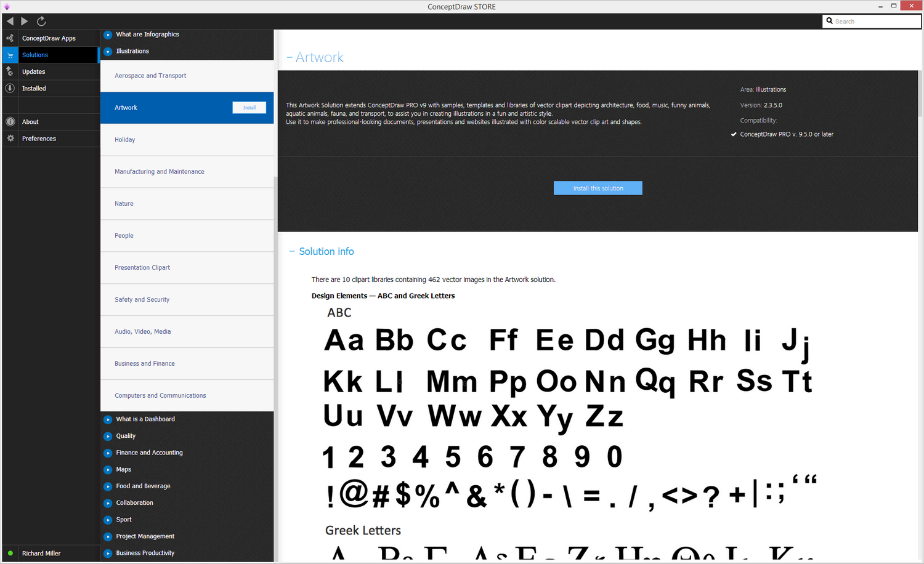Screen dimensions: 924x564
Task: Expand the Sport section
Action: pyautogui.click(x=108, y=520)
